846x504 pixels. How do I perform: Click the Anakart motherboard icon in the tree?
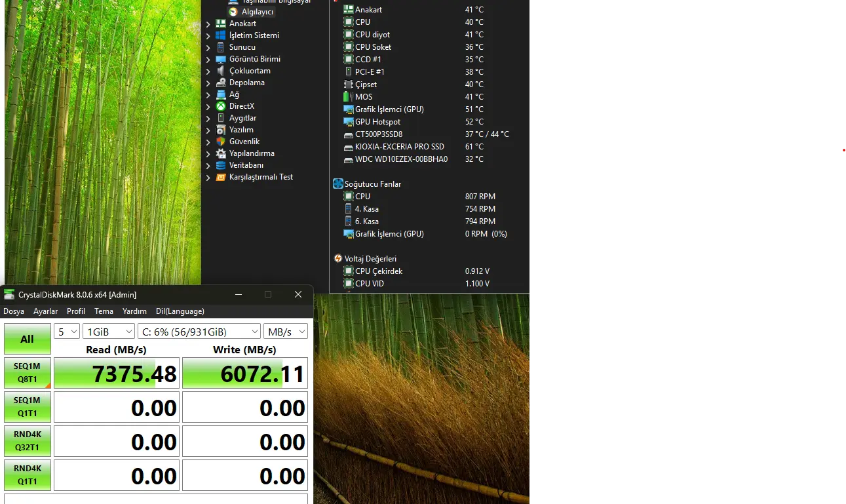click(221, 24)
